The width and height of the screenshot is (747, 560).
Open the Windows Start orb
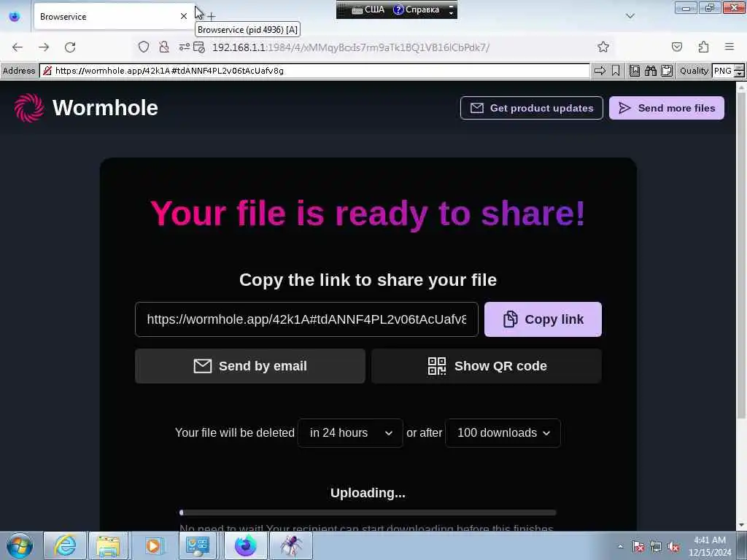20,545
